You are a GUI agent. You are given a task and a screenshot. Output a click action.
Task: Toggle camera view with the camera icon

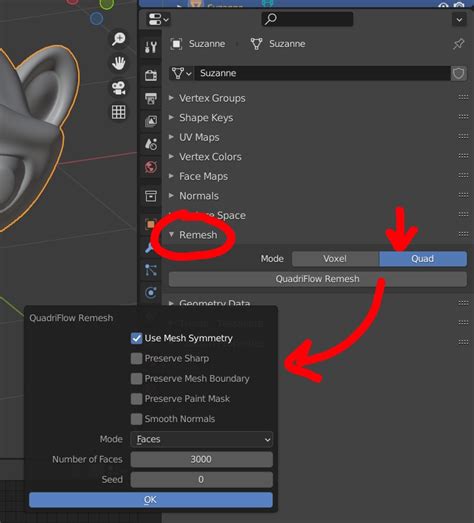pos(118,88)
